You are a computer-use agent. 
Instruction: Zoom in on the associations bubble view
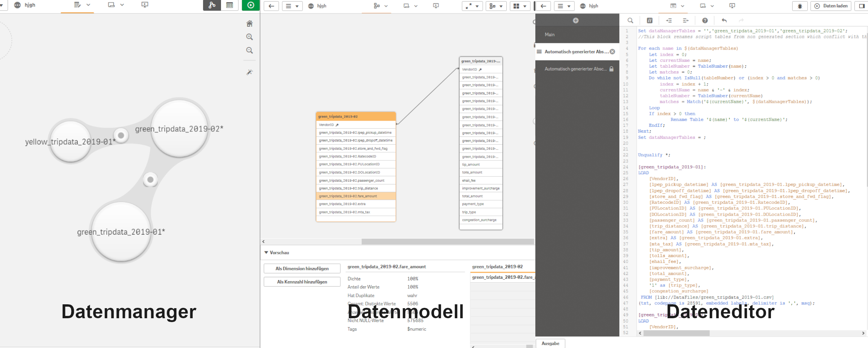[x=249, y=37]
